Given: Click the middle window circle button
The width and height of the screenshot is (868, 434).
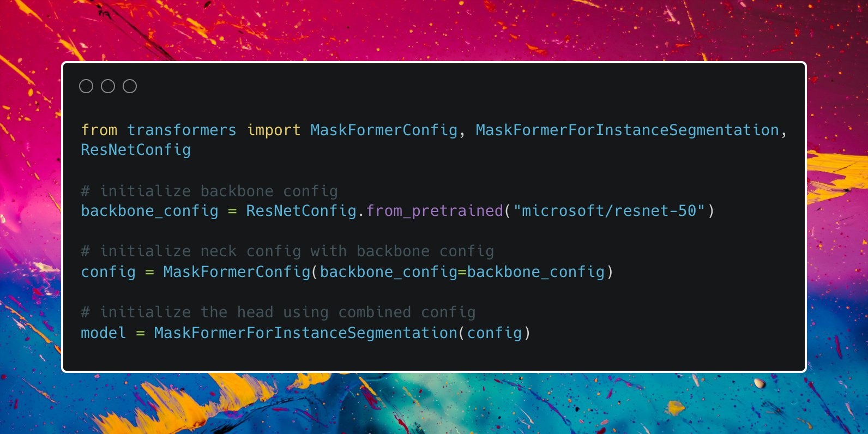Looking at the screenshot, I should (x=108, y=86).
